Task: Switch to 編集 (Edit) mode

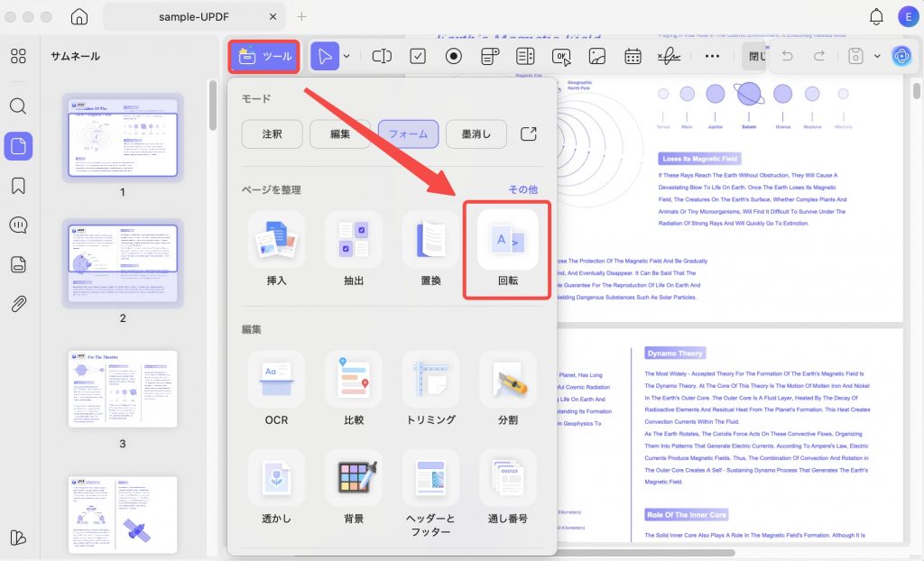Action: pos(340,134)
